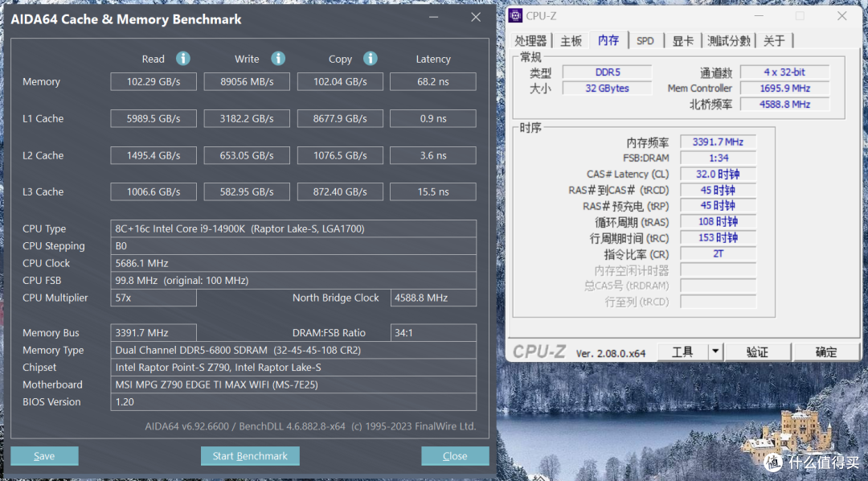This screenshot has width=868, height=481.
Task: Click the L3 Cache Write value 582.95 GB/s
Action: (247, 191)
